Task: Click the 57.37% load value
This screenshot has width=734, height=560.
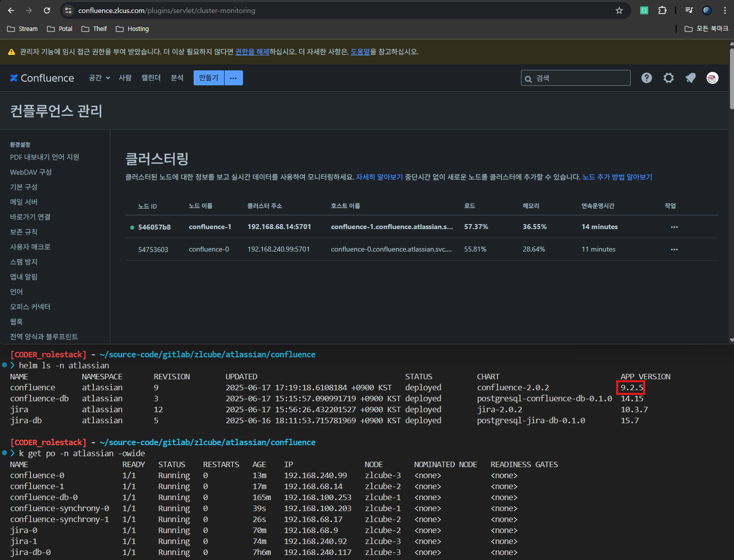Action: tap(476, 227)
